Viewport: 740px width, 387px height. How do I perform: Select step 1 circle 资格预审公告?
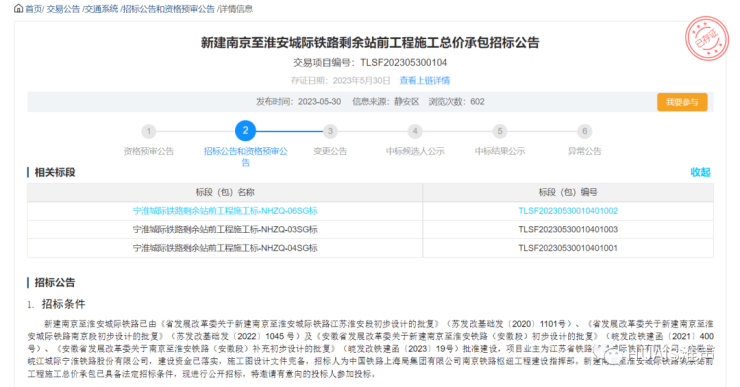click(149, 131)
